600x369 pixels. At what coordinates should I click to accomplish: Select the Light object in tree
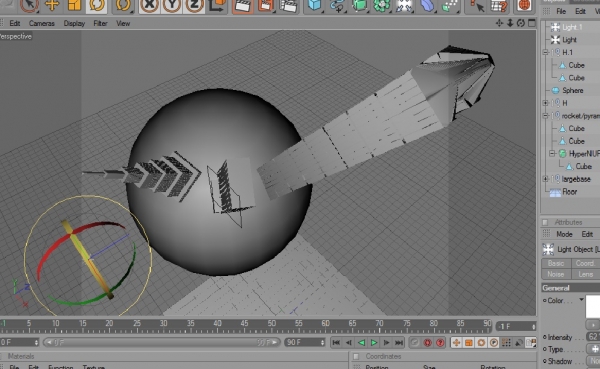pyautogui.click(x=569, y=39)
